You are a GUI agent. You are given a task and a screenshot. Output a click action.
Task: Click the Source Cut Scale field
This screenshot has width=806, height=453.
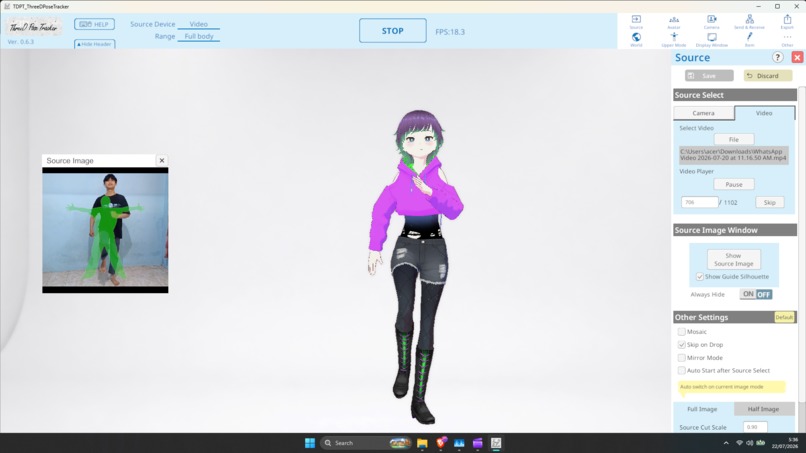click(x=755, y=427)
